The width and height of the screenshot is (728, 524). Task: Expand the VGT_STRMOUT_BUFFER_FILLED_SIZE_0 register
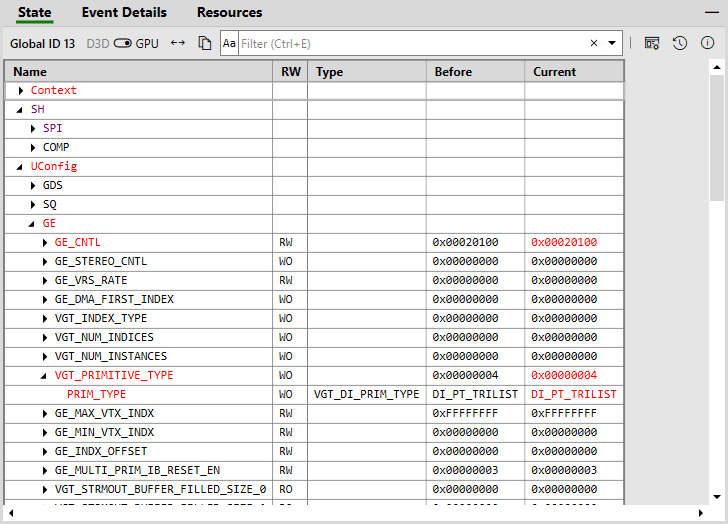(x=45, y=490)
